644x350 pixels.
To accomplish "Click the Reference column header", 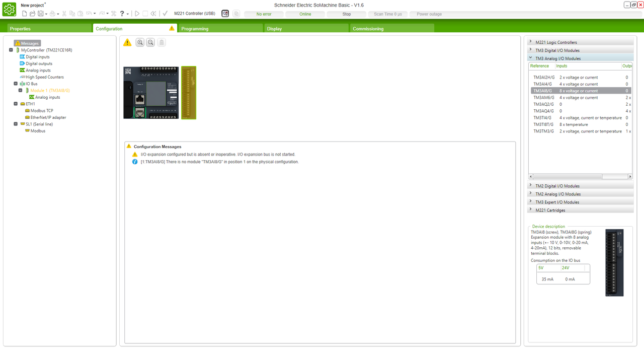I will click(x=540, y=66).
